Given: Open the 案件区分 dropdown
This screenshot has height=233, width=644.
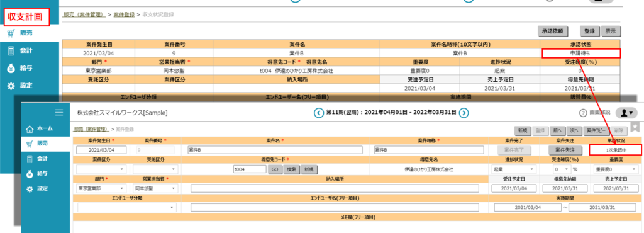Looking at the screenshot, I should (x=101, y=169).
